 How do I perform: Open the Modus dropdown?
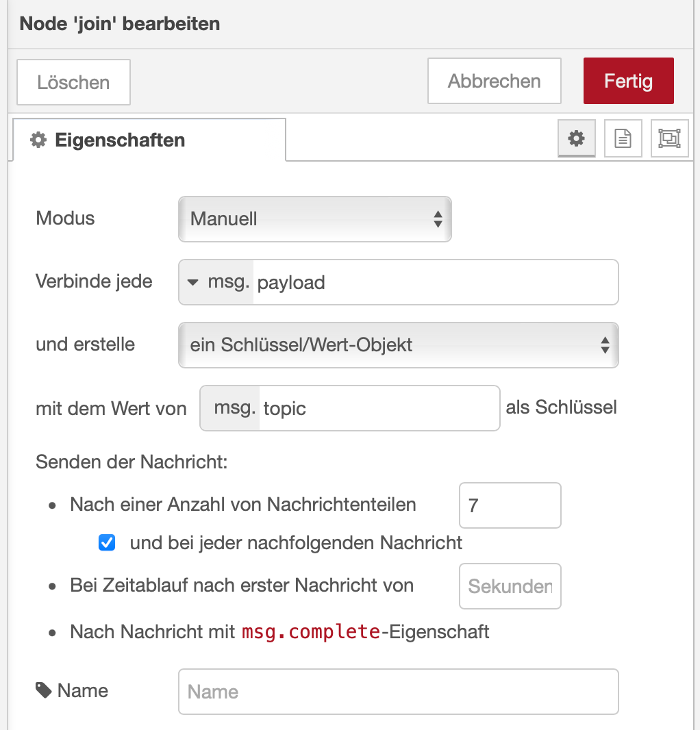(x=314, y=219)
